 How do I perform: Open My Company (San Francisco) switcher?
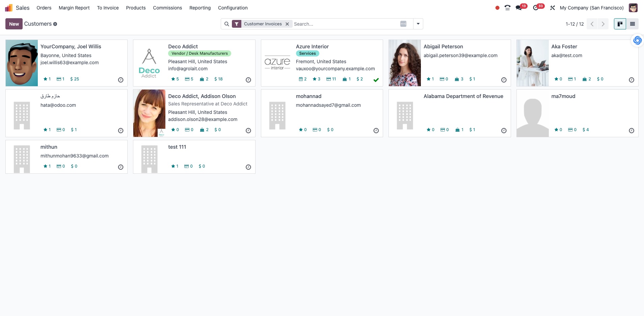[x=592, y=8]
